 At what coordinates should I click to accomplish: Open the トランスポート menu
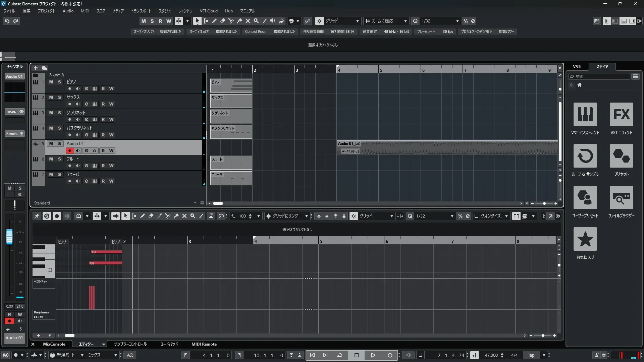141,11
